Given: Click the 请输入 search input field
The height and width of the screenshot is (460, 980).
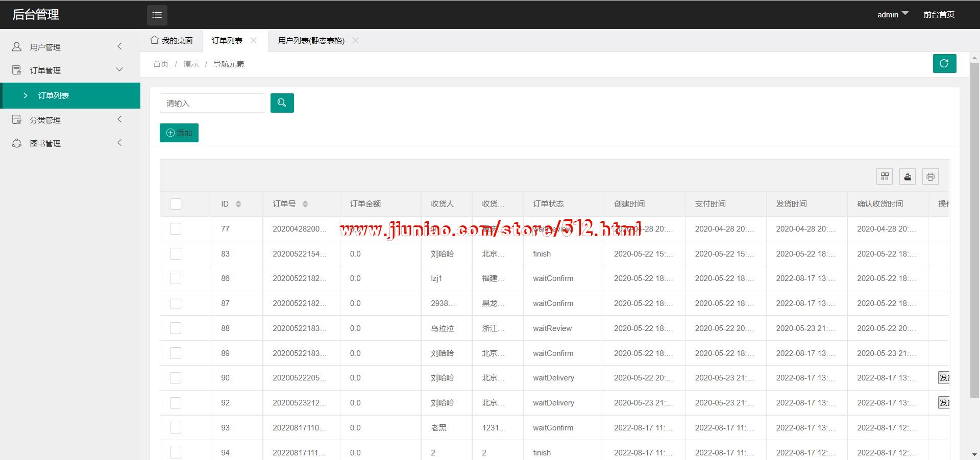Looking at the screenshot, I should pos(212,103).
